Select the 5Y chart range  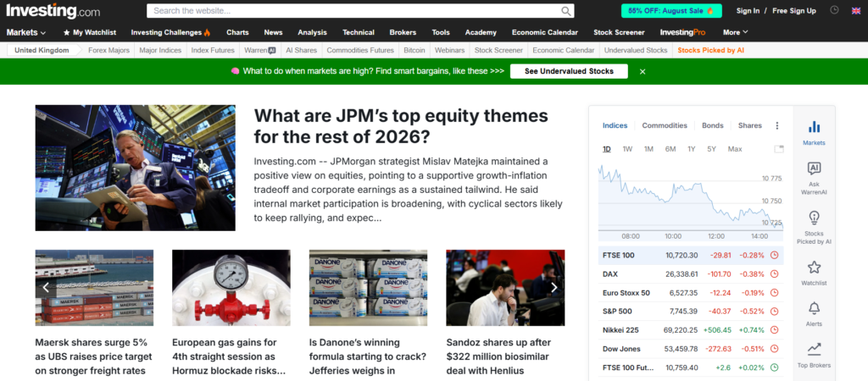coord(711,149)
